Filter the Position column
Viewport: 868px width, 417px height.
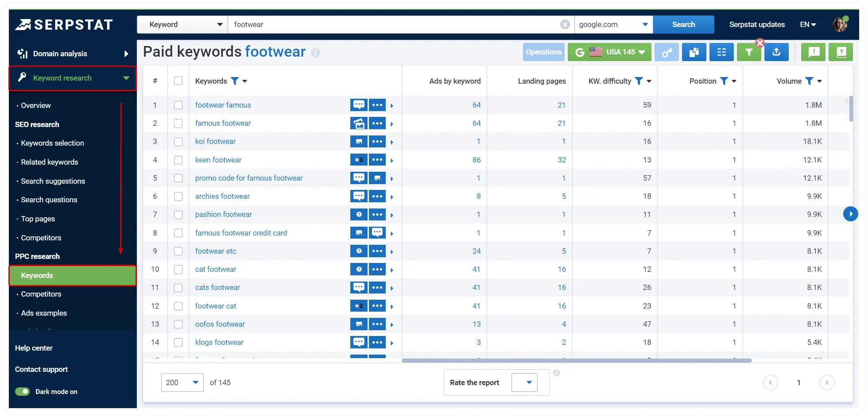click(x=724, y=81)
